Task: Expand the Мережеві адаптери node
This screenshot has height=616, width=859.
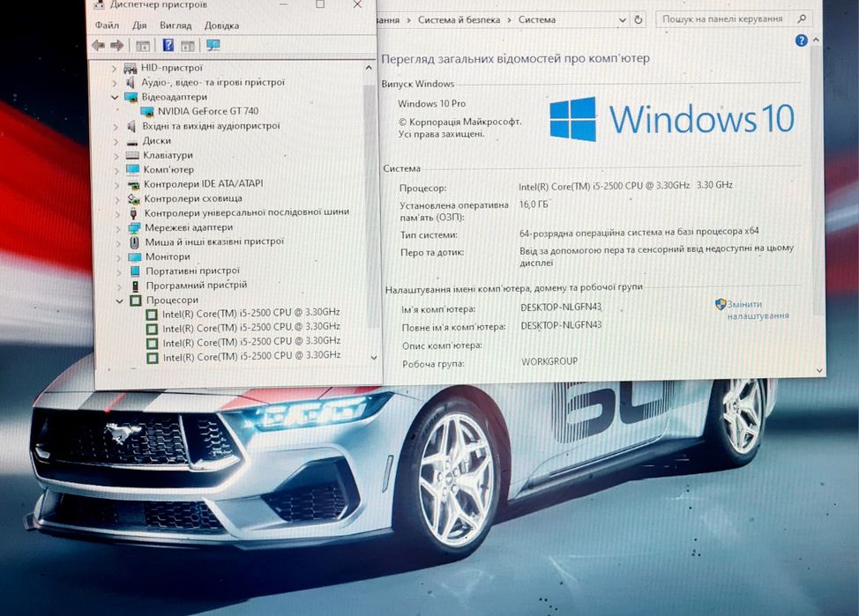Action: 118,227
